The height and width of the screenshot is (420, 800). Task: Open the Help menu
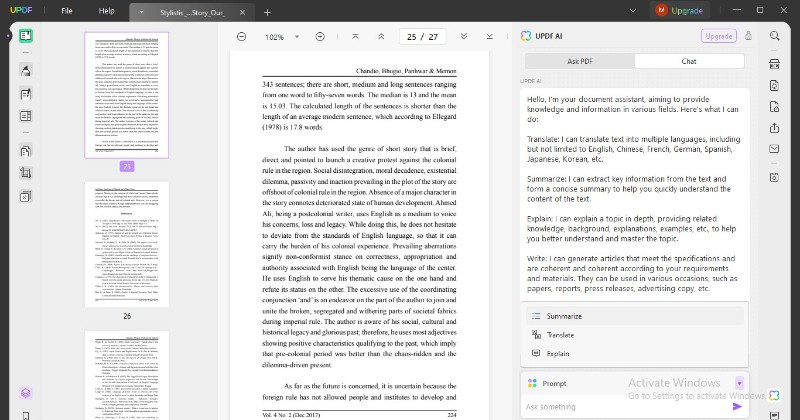tap(106, 11)
